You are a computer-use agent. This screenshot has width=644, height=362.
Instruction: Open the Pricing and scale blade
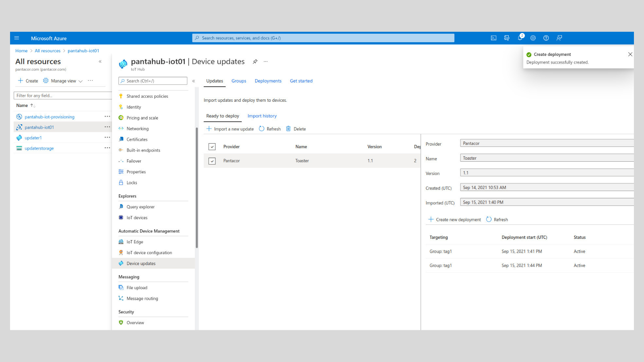pos(142,117)
